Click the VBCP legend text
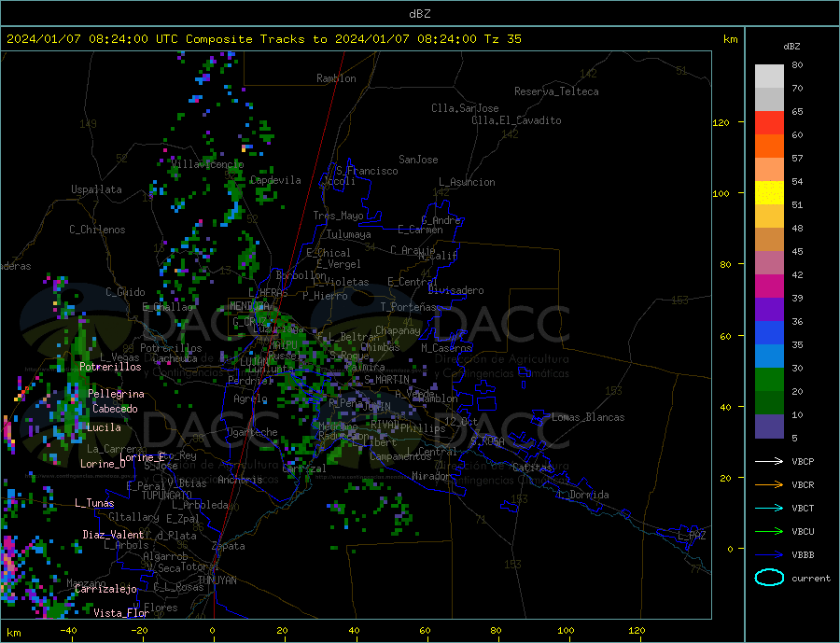 tap(803, 461)
